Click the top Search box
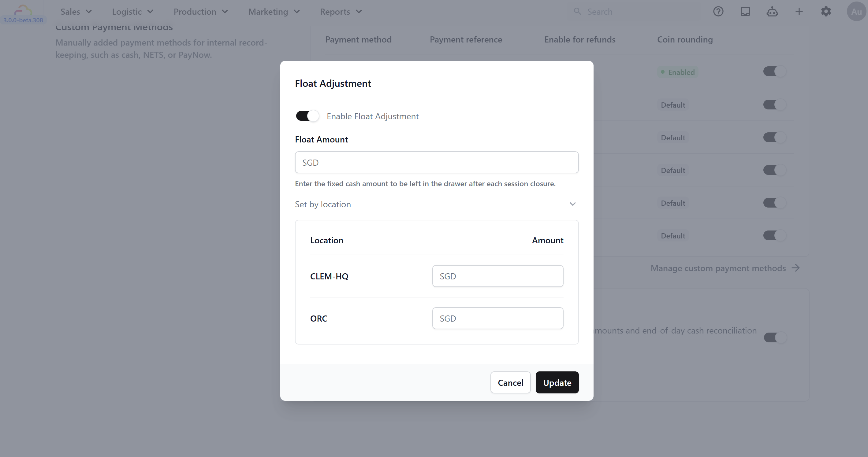Viewport: 868px width, 457px height. pyautogui.click(x=637, y=11)
